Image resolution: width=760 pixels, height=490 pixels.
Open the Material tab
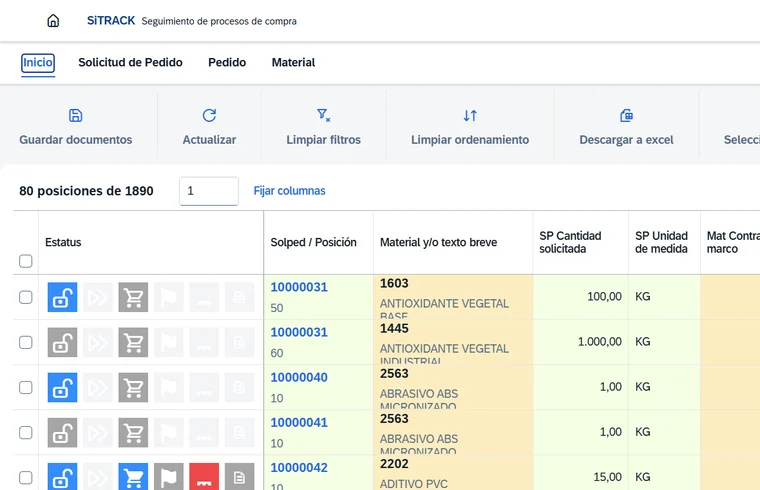[293, 63]
